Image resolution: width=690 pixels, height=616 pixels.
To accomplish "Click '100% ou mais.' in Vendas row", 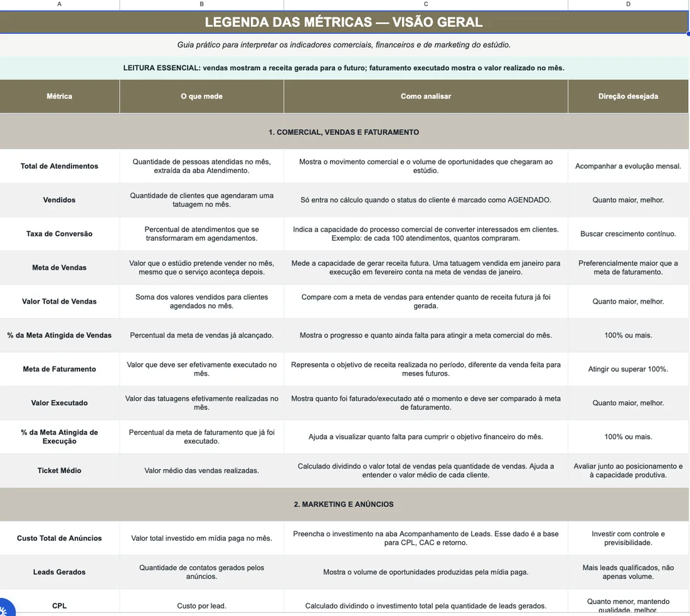I will tap(628, 335).
